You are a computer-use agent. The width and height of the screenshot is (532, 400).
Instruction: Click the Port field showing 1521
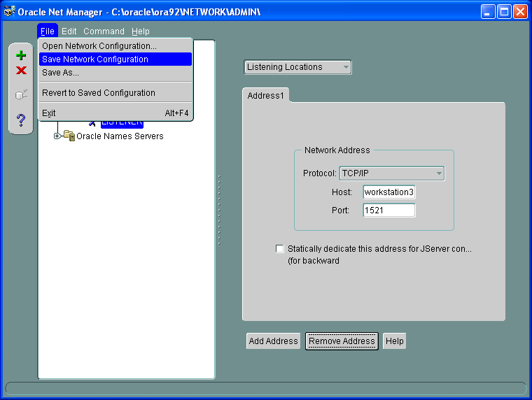[389, 210]
